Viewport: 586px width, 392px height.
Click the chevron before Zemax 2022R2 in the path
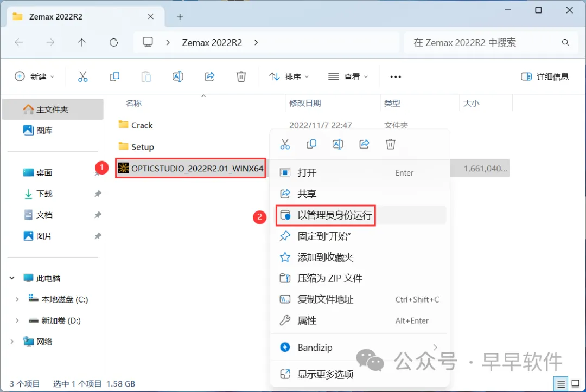(168, 42)
